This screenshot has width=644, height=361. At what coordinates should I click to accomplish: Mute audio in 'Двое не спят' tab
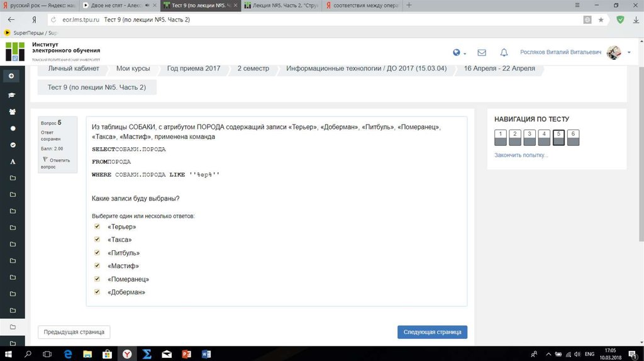click(x=147, y=5)
